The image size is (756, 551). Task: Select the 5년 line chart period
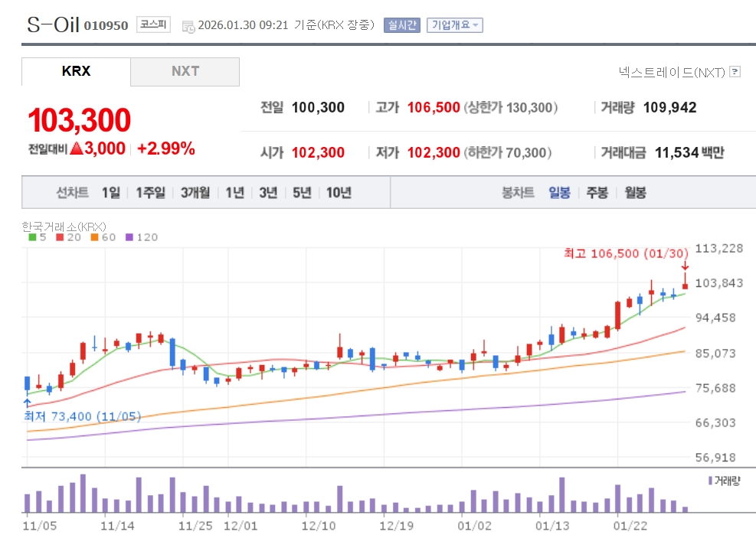(302, 193)
